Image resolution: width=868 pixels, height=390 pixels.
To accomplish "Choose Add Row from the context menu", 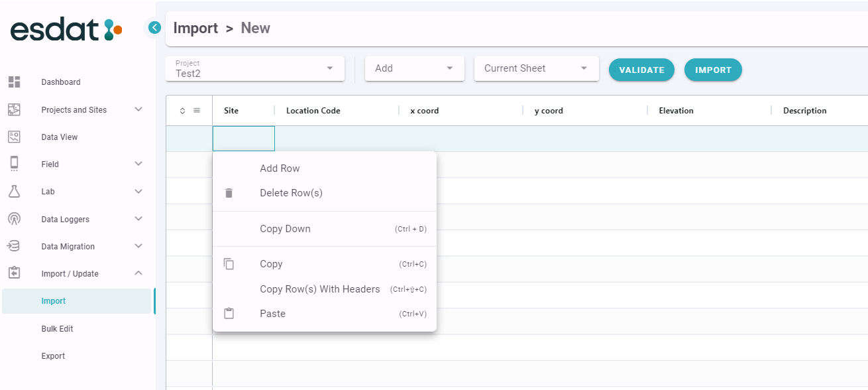I will (325, 168).
